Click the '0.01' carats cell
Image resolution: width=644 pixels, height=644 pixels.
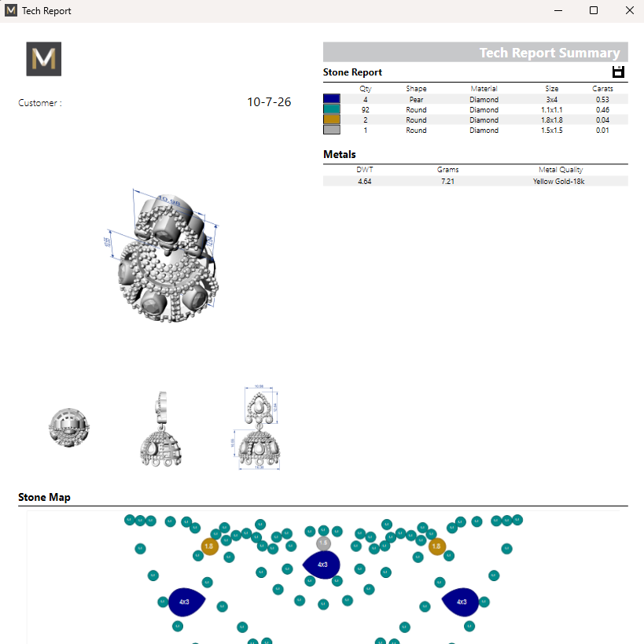pyautogui.click(x=602, y=131)
